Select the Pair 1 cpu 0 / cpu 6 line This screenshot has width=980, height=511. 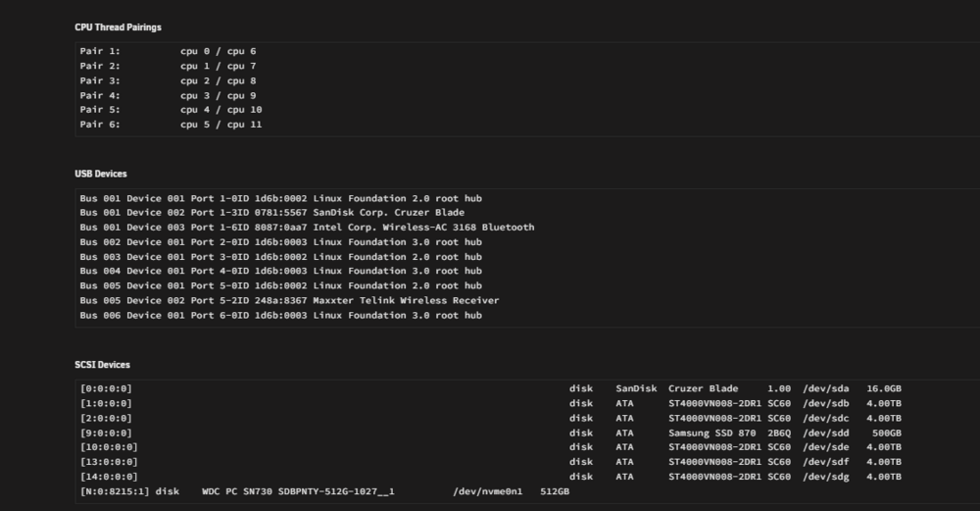169,51
